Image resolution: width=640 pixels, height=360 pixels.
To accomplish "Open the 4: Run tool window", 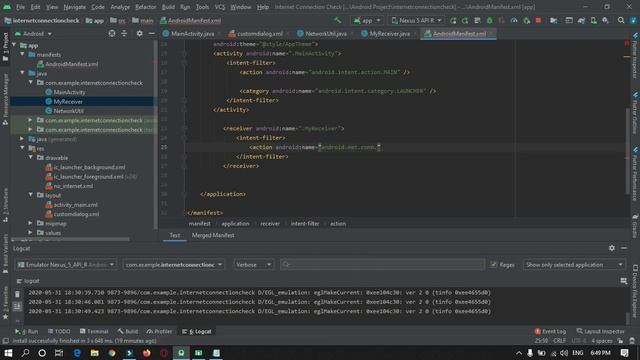I will [x=27, y=331].
